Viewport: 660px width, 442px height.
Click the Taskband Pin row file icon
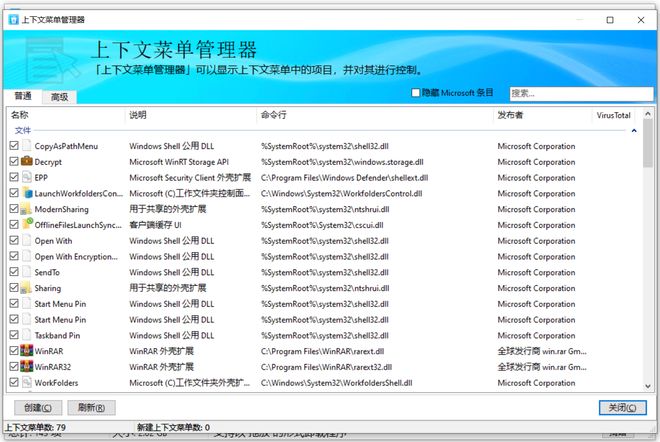27,335
